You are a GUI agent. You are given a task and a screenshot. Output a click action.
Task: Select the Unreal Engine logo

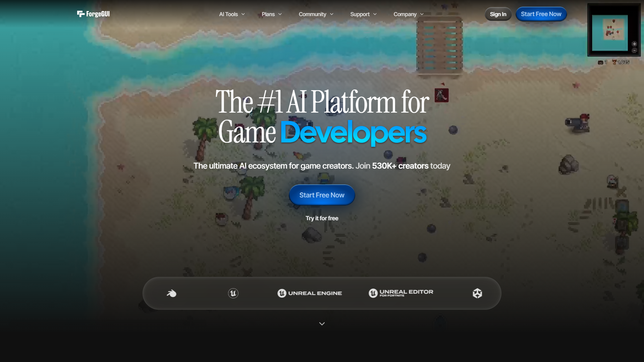[310, 293]
